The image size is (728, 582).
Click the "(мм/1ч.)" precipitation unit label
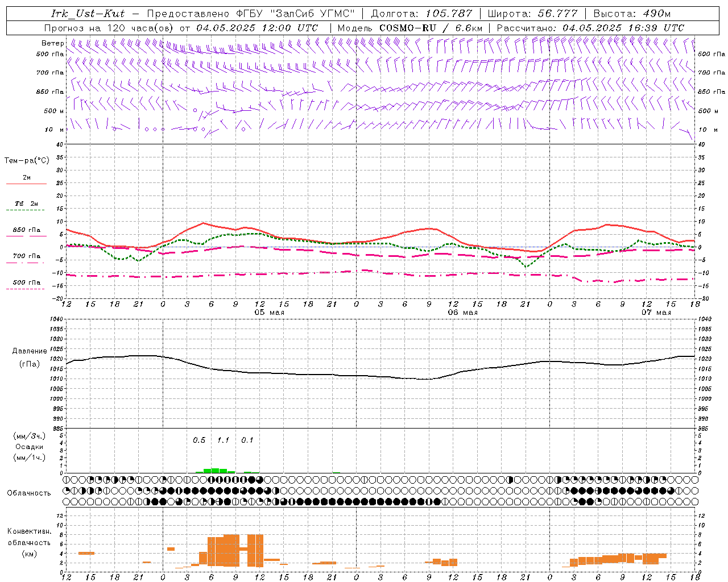point(29,458)
